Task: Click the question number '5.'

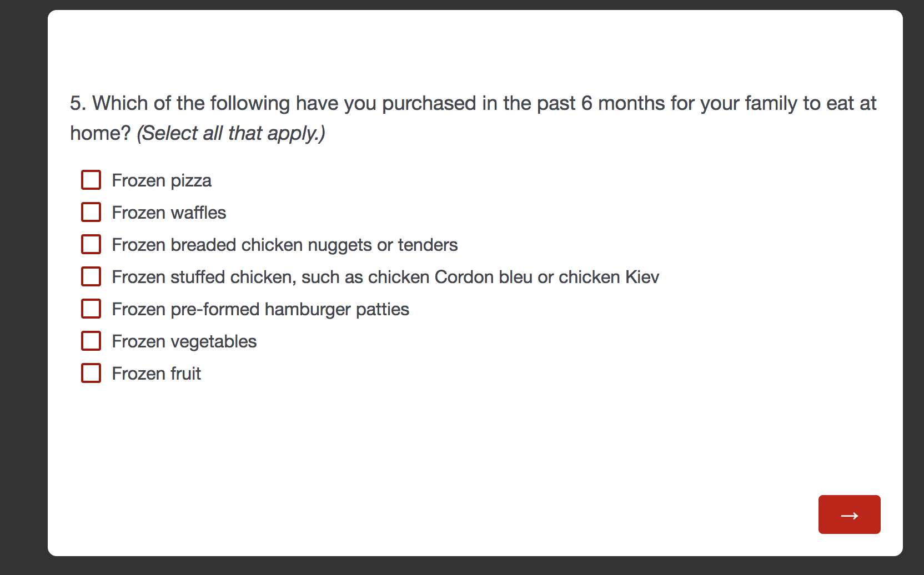Action: tap(78, 104)
